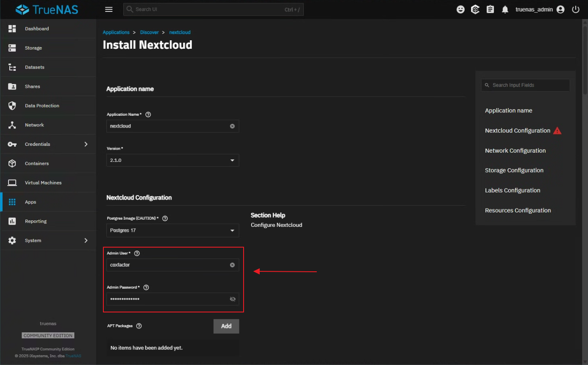
Task: Focus the Search UI box
Action: tap(214, 9)
